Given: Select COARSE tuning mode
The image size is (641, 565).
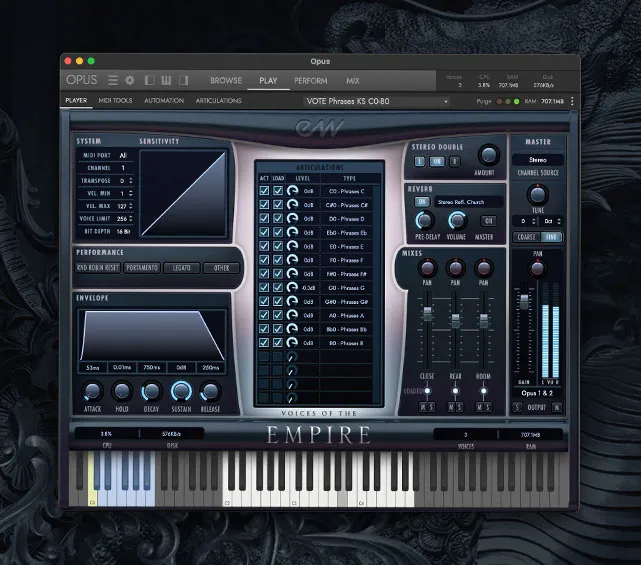Looking at the screenshot, I should click(x=526, y=237).
